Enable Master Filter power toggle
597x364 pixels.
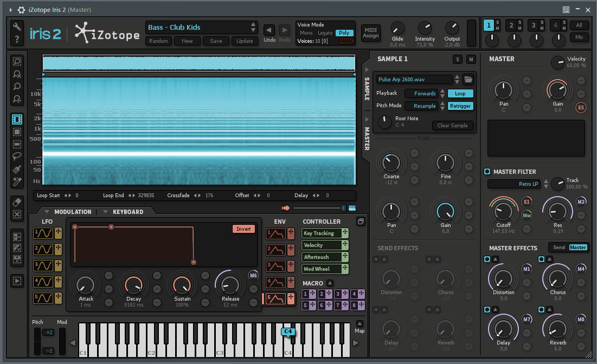click(487, 172)
